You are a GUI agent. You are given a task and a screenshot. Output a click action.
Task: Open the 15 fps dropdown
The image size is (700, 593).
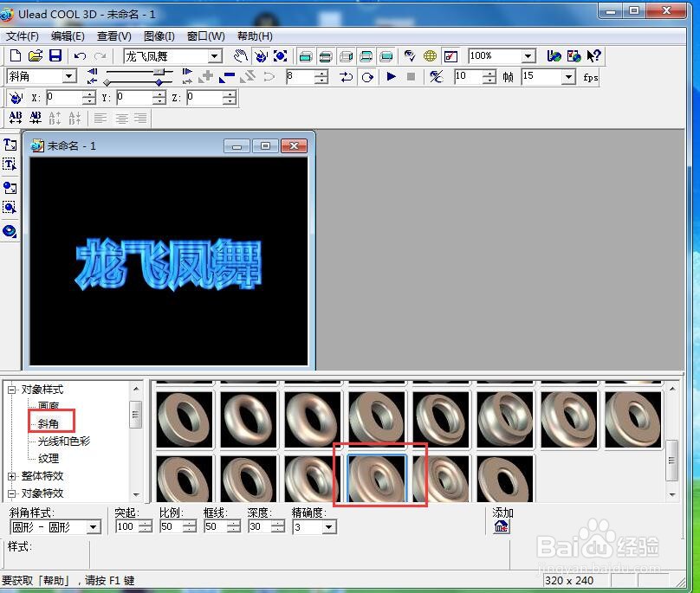(568, 77)
